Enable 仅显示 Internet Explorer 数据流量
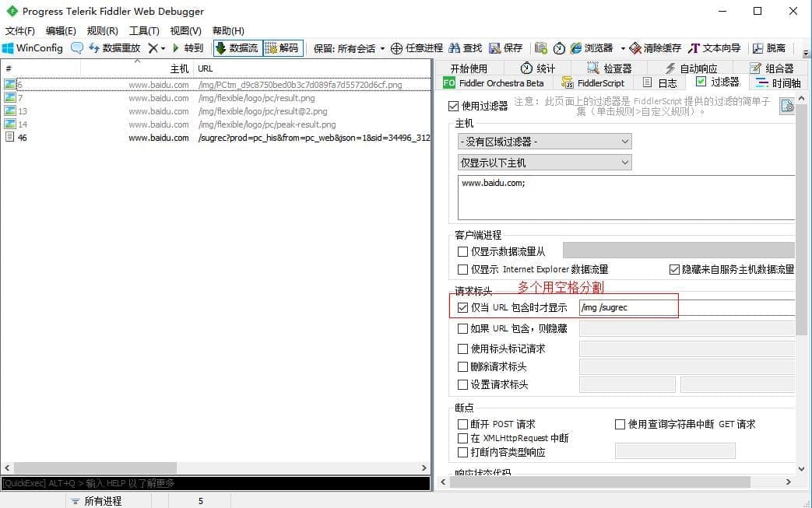The image size is (812, 508). (463, 269)
